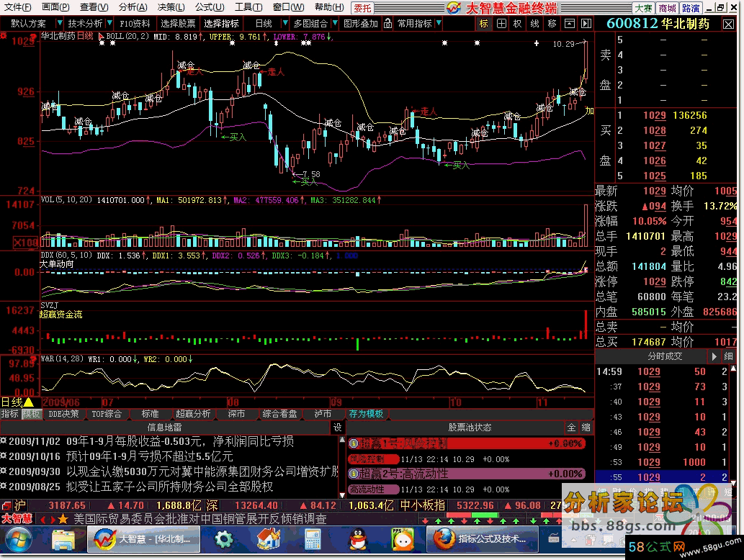Click scroll-up arrow of 分时成交 list
744x560 pixels.
click(734, 369)
